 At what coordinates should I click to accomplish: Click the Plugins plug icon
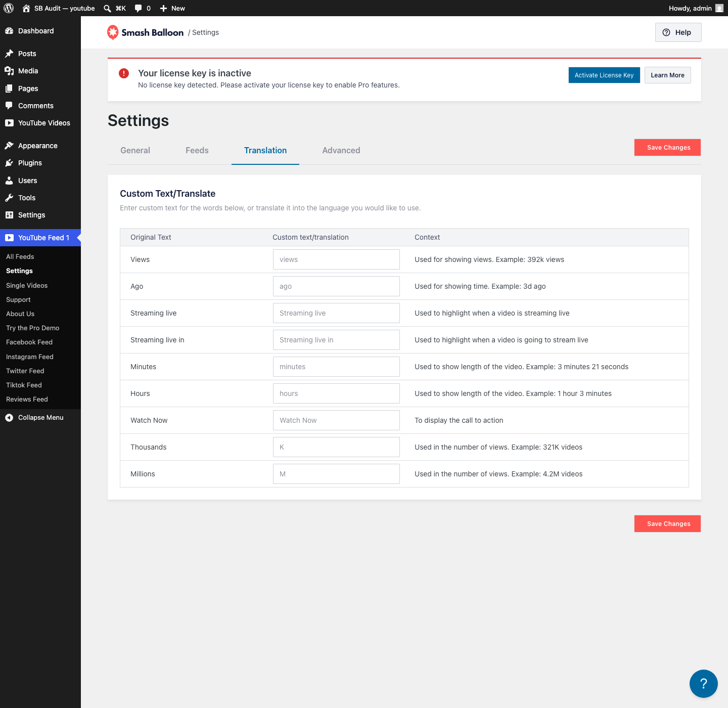pyautogui.click(x=9, y=163)
